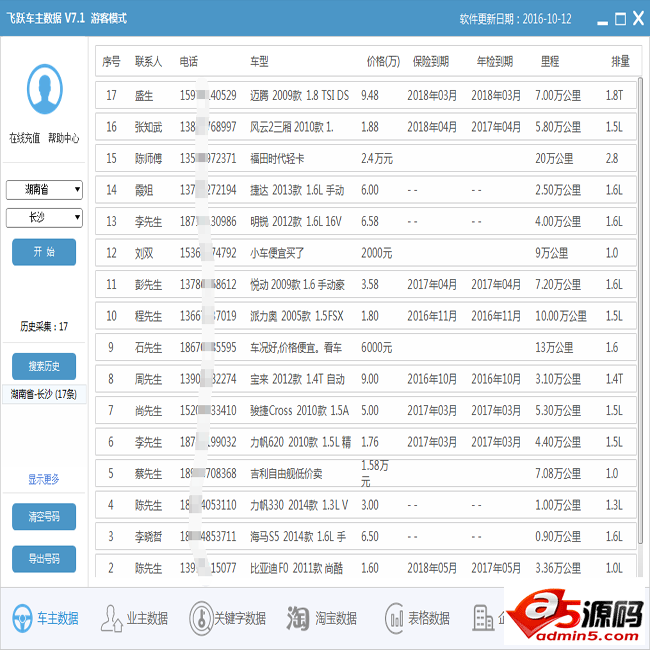Image resolution: width=650 pixels, height=650 pixels.
Task: Select row 14 contact 霞姐
Action: point(144,190)
